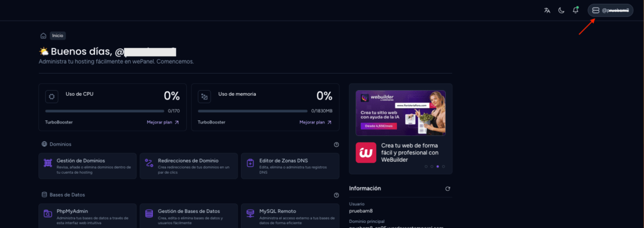The width and height of the screenshot is (644, 228).
Task: Refresh the Información panel
Action: 448,188
